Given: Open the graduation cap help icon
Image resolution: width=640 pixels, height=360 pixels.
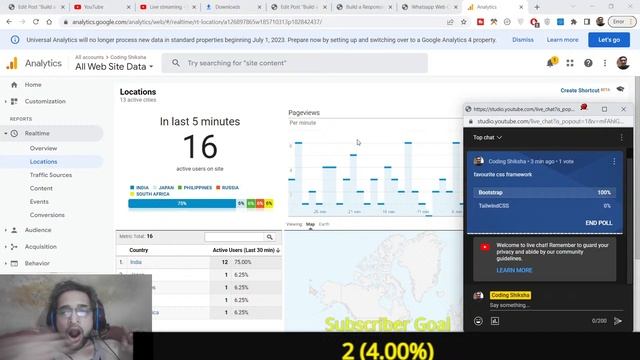Looking at the screenshot, I should (x=620, y=89).
